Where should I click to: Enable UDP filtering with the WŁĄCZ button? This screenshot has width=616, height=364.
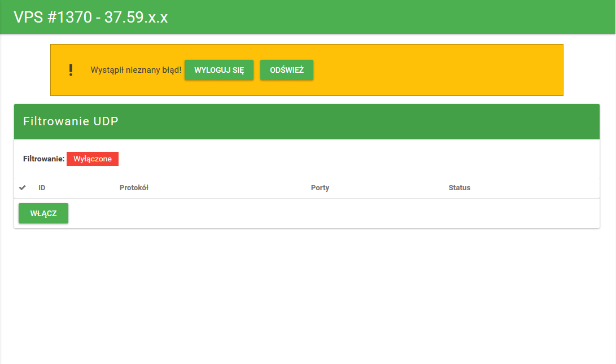pos(43,213)
